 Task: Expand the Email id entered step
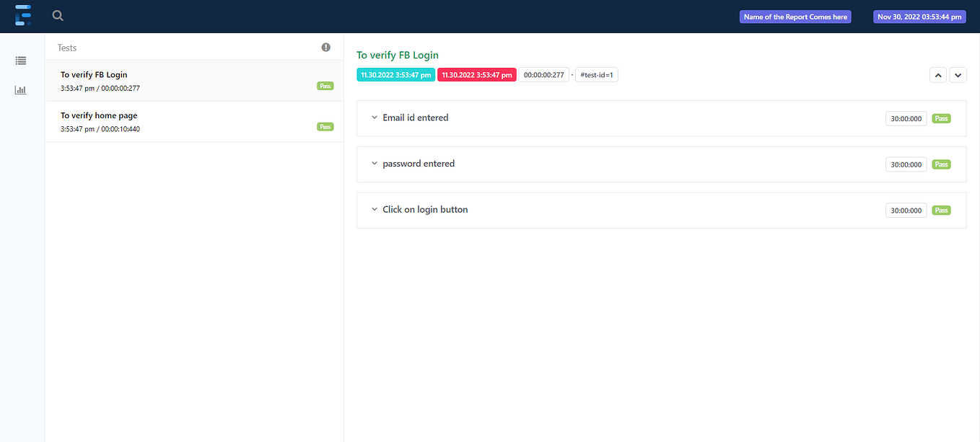374,117
